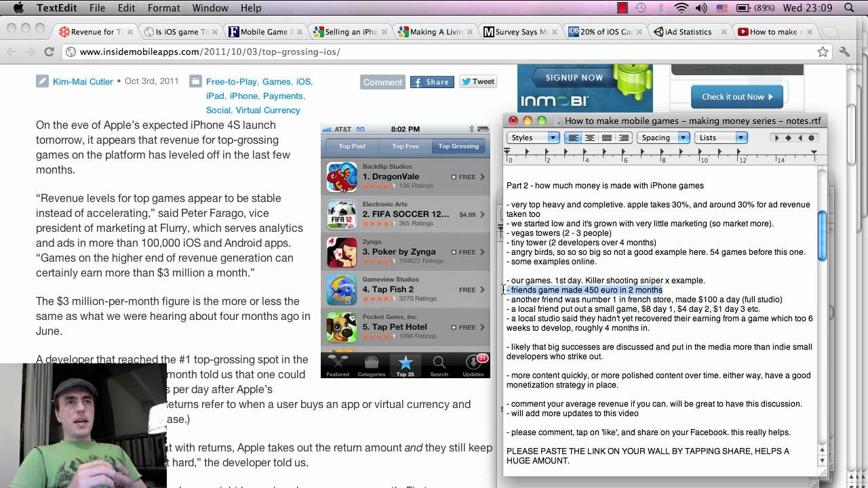
Task: Select Top Free segment in iPhone screenshot
Action: 406,146
